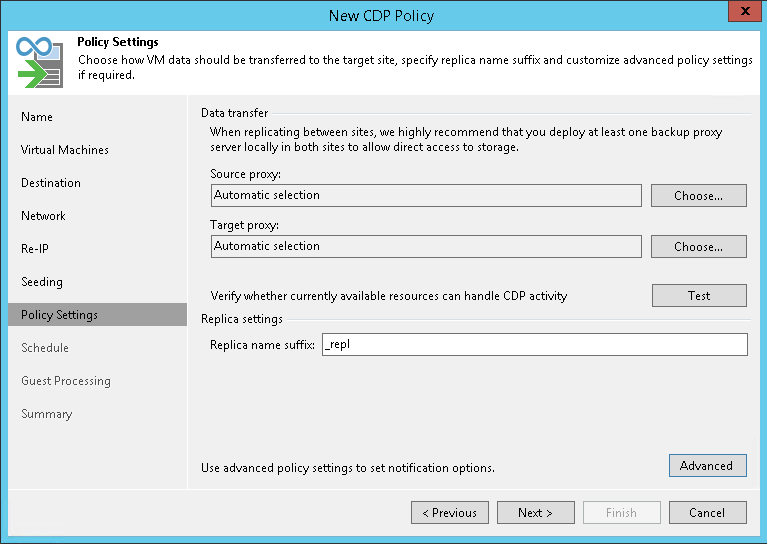
Task: Select the Network step in sidebar
Action: click(43, 216)
